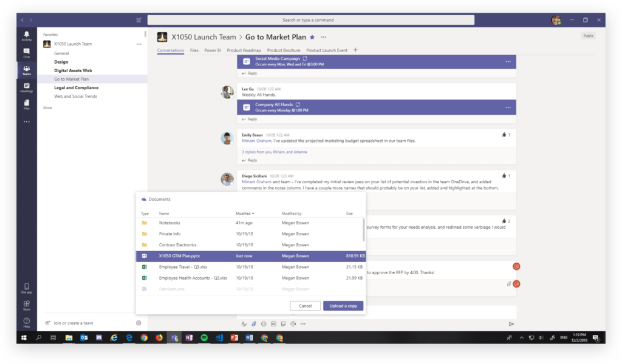Select the Web and Social Trends channel
The height and width of the screenshot is (364, 622).
tap(75, 96)
